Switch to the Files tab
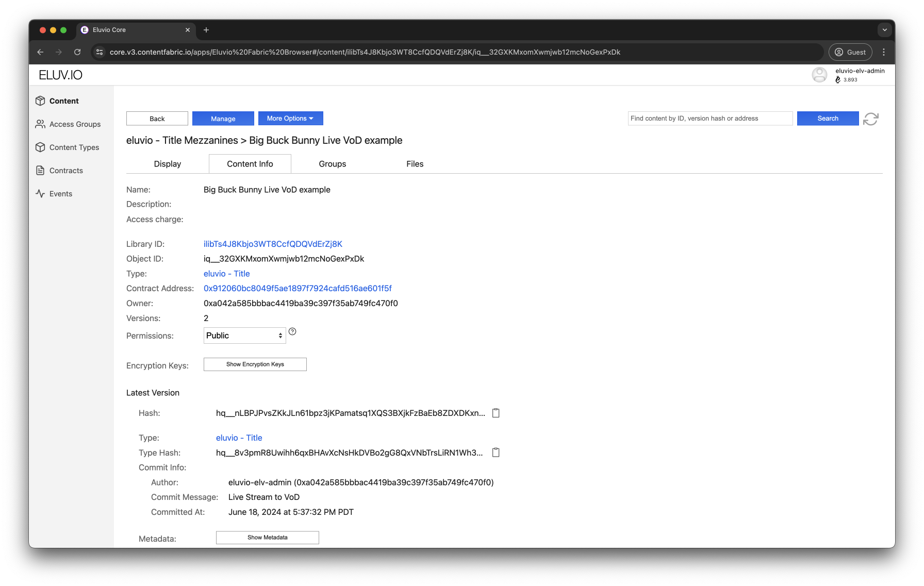The image size is (924, 586). coord(415,164)
